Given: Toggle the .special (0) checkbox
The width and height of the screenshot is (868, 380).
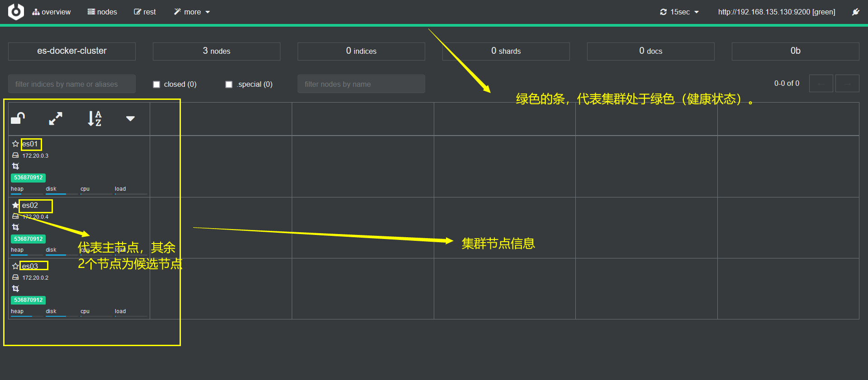Looking at the screenshot, I should coord(229,84).
